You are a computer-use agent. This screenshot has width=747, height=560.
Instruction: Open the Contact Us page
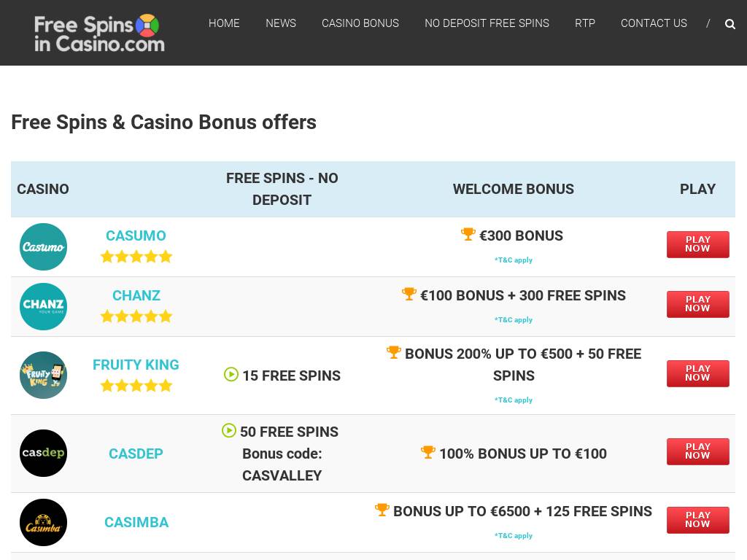point(654,23)
